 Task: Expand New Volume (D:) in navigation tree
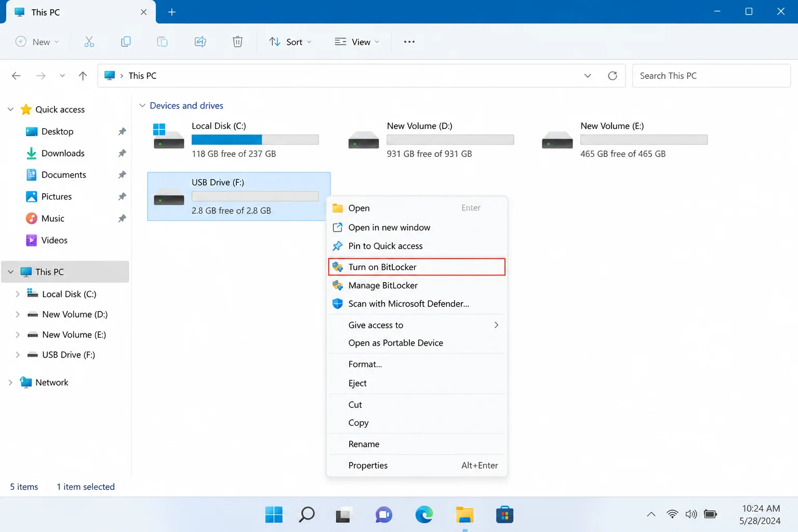(18, 314)
